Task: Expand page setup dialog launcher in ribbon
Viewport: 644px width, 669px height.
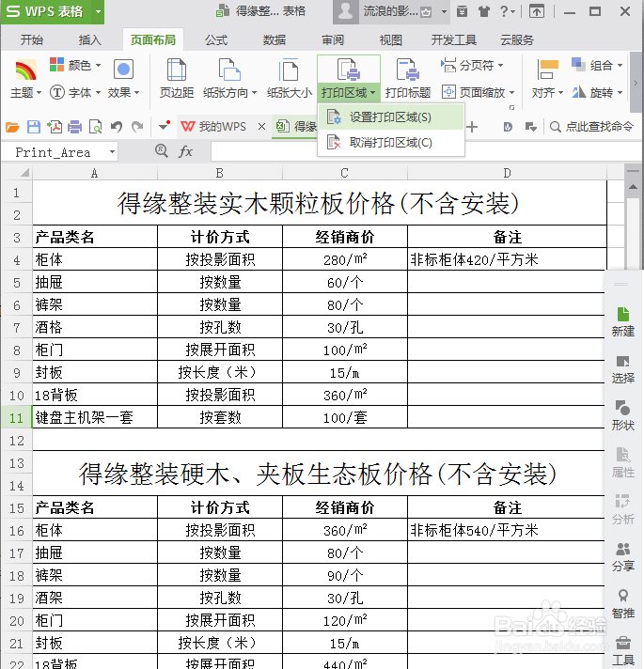Action: 511,107
